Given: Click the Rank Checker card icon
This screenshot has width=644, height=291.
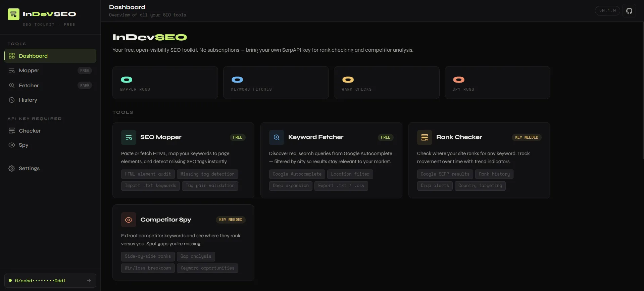Looking at the screenshot, I should pyautogui.click(x=425, y=137).
